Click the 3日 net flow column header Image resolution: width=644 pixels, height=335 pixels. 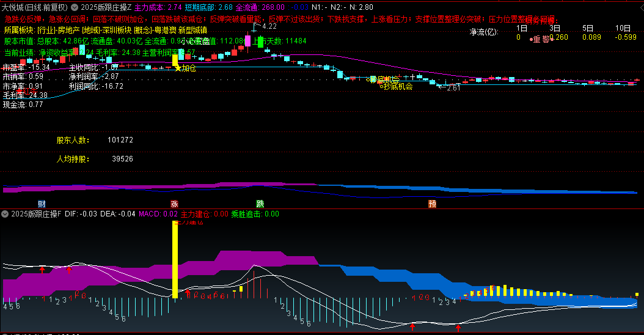click(555, 28)
